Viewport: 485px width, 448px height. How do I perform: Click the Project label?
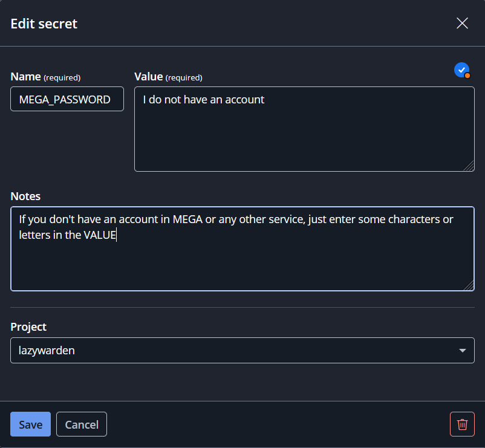click(28, 327)
